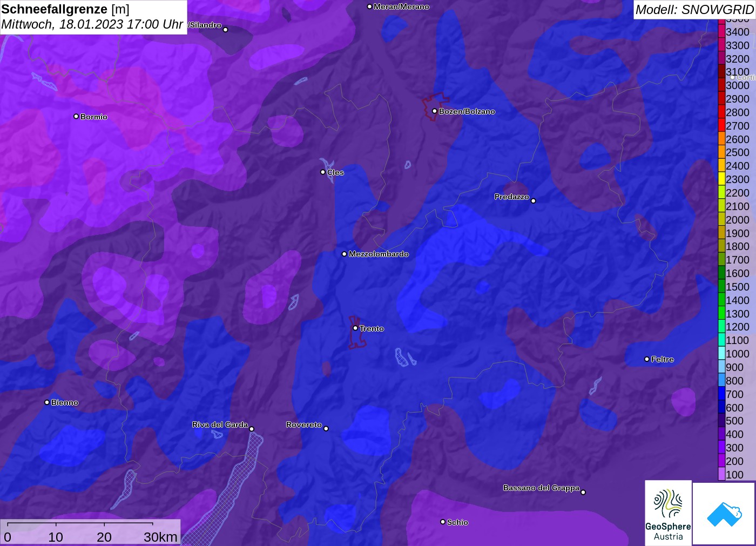This screenshot has height=546, width=756.
Task: Click the Schio town label
Action: tap(457, 522)
